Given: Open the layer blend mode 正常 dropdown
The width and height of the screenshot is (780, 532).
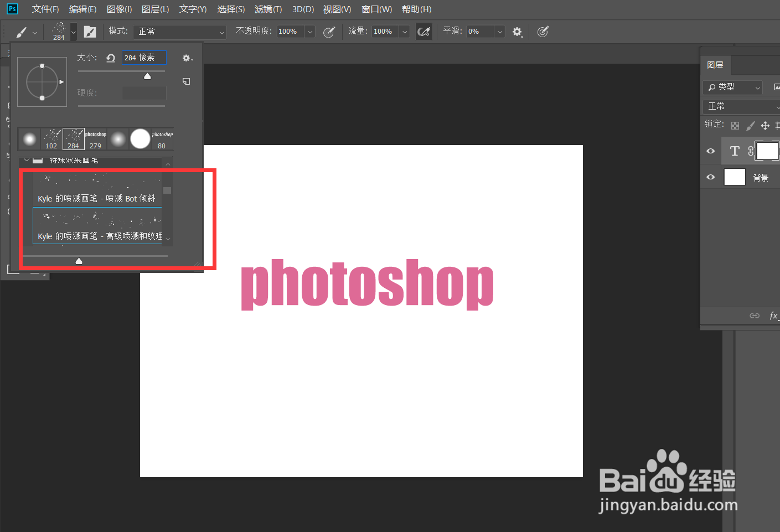Looking at the screenshot, I should click(742, 106).
